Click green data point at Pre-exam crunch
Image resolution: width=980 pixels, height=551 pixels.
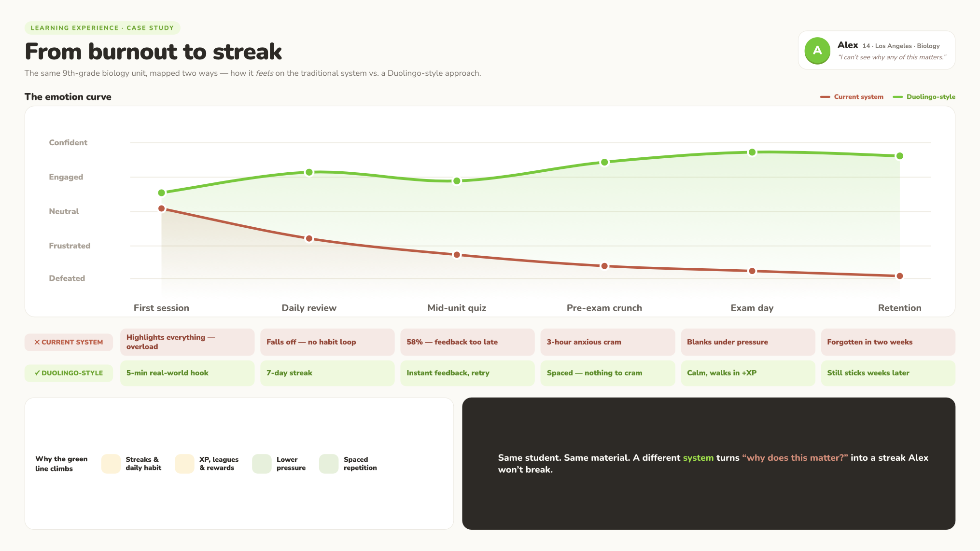(604, 162)
